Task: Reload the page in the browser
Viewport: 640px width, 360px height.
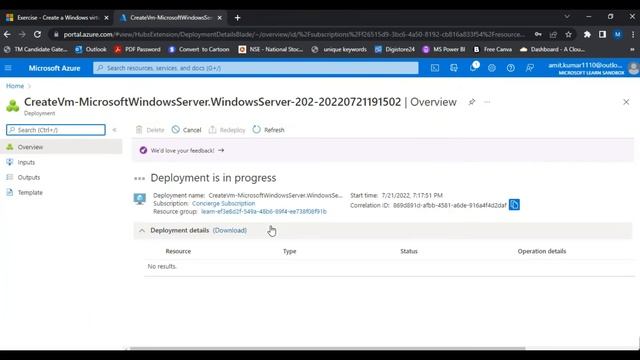Action: [37, 35]
